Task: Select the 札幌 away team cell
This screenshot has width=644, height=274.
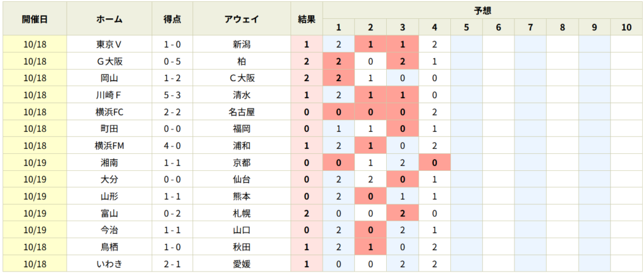Action: click(241, 213)
